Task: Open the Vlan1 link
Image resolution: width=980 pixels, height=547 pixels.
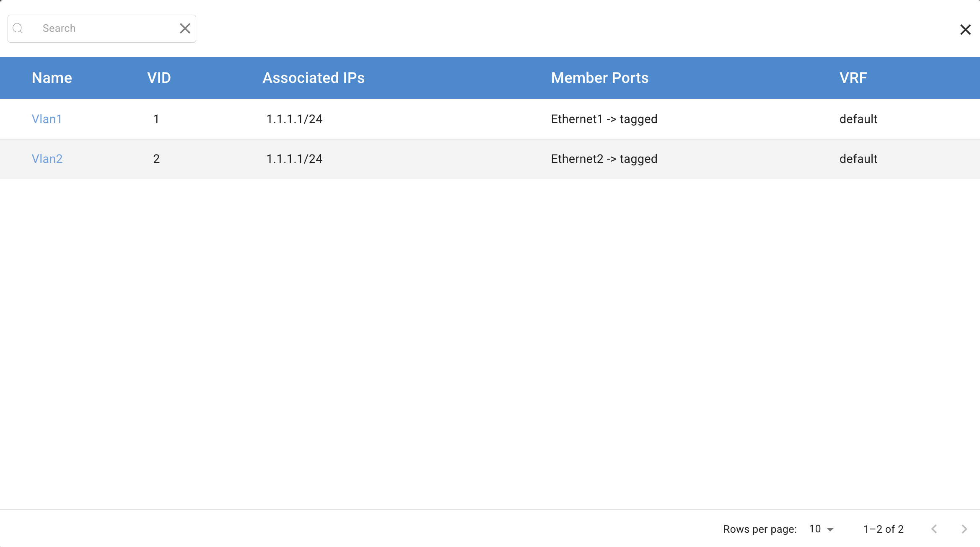Action: [47, 119]
